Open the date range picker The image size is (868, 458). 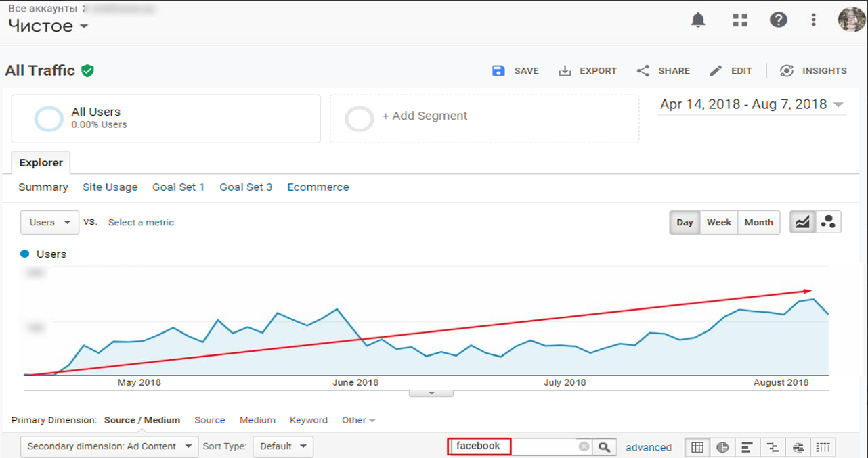(x=752, y=104)
